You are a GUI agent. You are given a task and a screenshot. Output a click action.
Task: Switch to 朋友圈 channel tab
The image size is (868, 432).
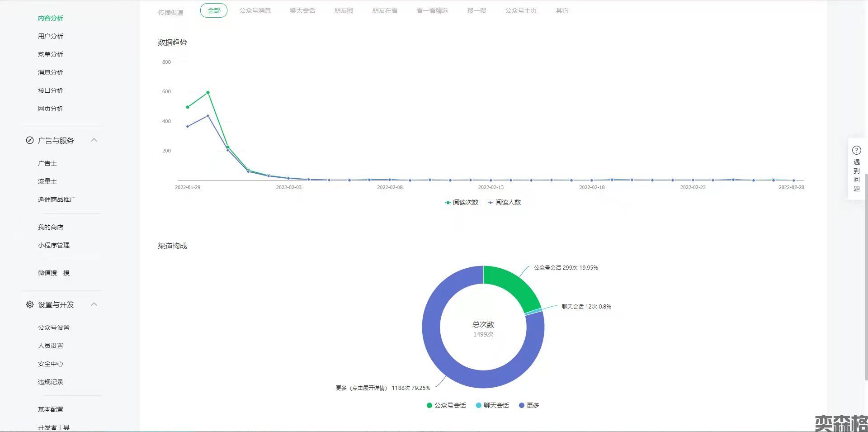[x=344, y=10]
